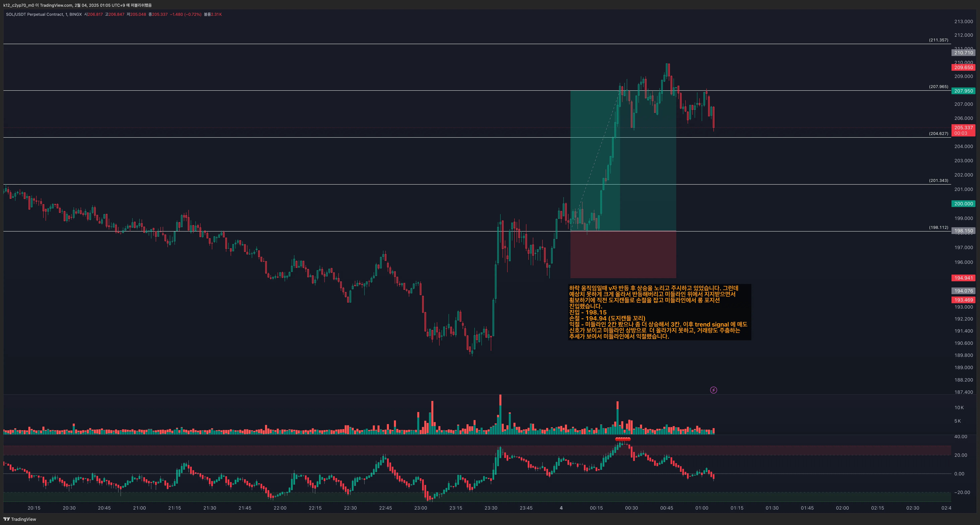Click the green long-position profit zone

tap(623, 161)
